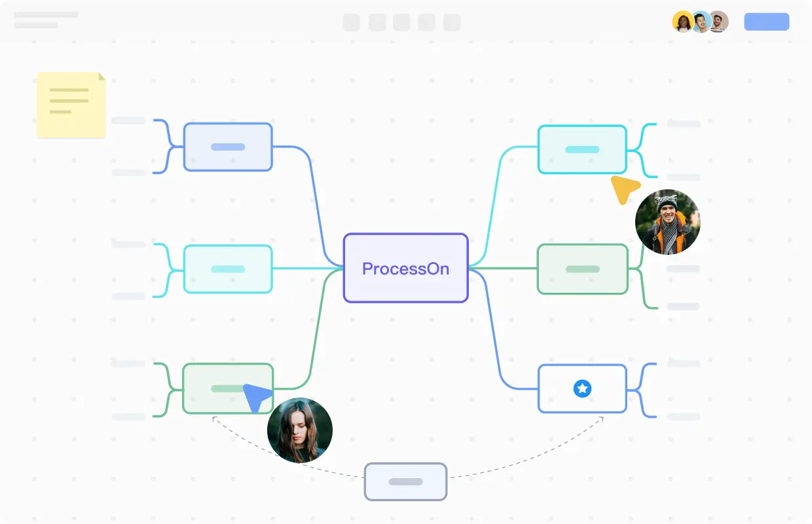The image size is (812, 524).
Task: Select the central ProcessOn node
Action: coord(405,268)
